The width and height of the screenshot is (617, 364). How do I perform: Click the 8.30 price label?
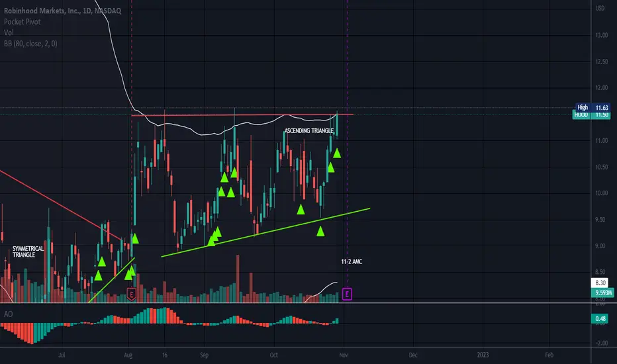(600, 283)
